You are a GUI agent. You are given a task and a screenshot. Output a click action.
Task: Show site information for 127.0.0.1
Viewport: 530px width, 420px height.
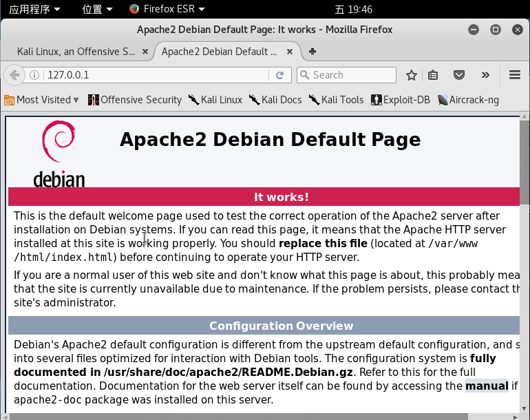(34, 75)
